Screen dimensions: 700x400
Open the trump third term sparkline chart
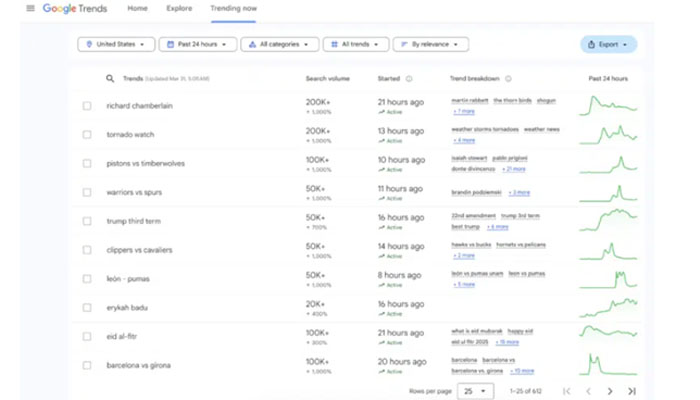click(x=608, y=220)
